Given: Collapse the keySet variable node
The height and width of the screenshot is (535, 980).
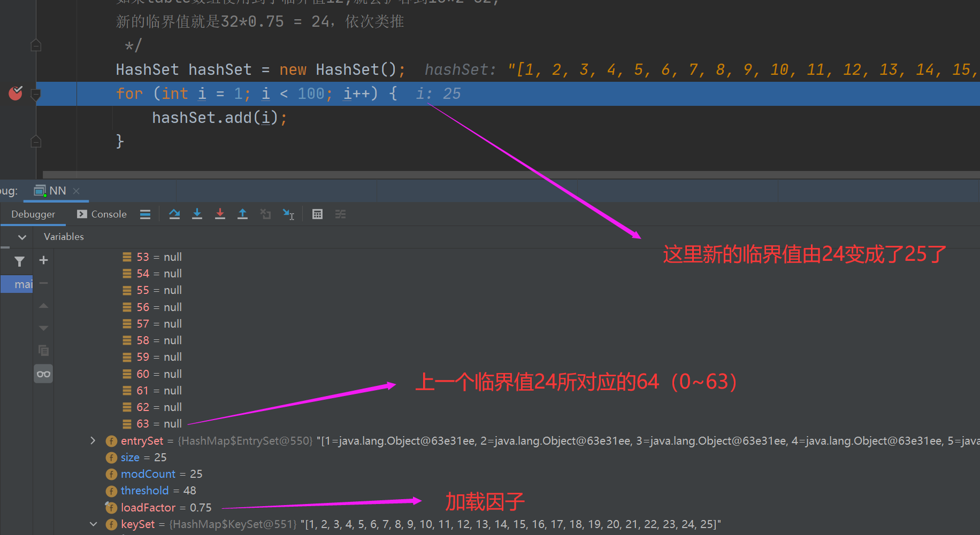Looking at the screenshot, I should click(93, 524).
